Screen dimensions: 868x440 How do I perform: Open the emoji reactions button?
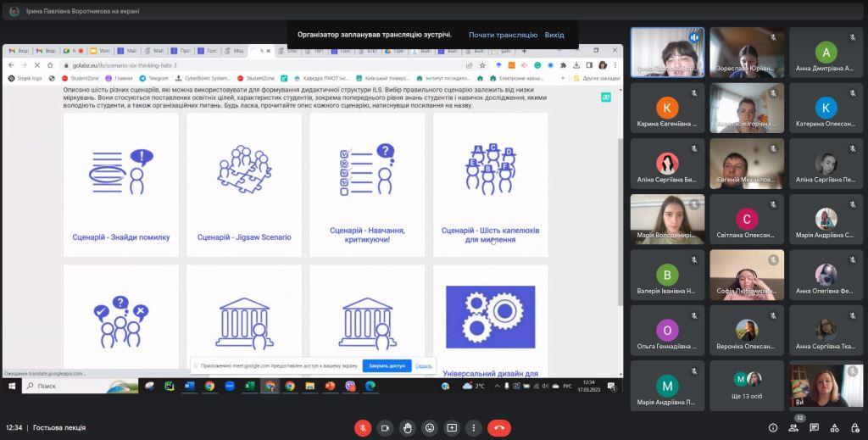[x=430, y=428]
